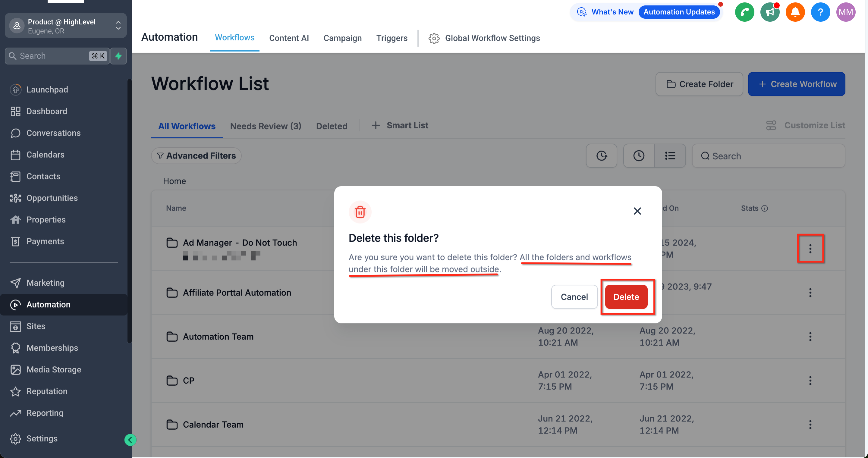Image resolution: width=868 pixels, height=458 pixels.
Task: Open the megaphone announcements icon
Action: 770,12
